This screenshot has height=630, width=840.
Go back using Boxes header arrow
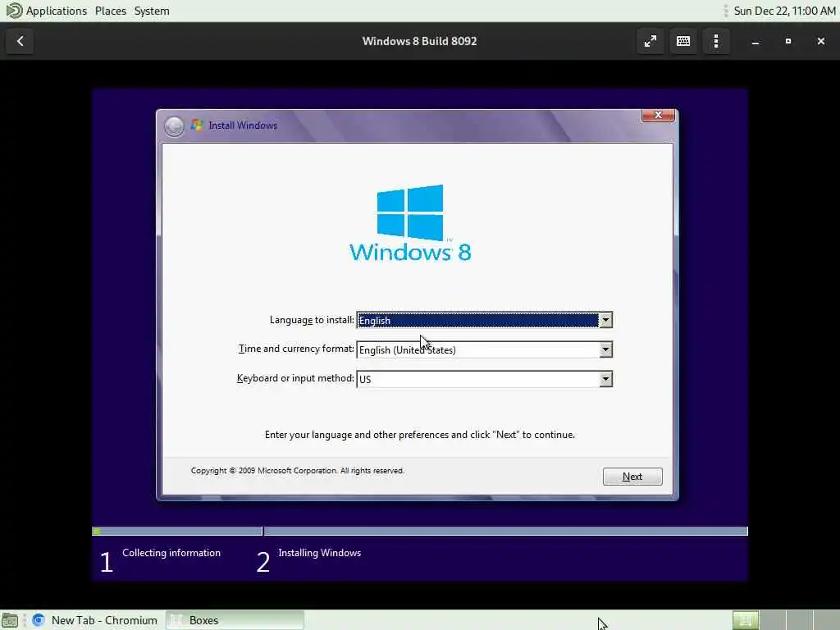click(20, 41)
